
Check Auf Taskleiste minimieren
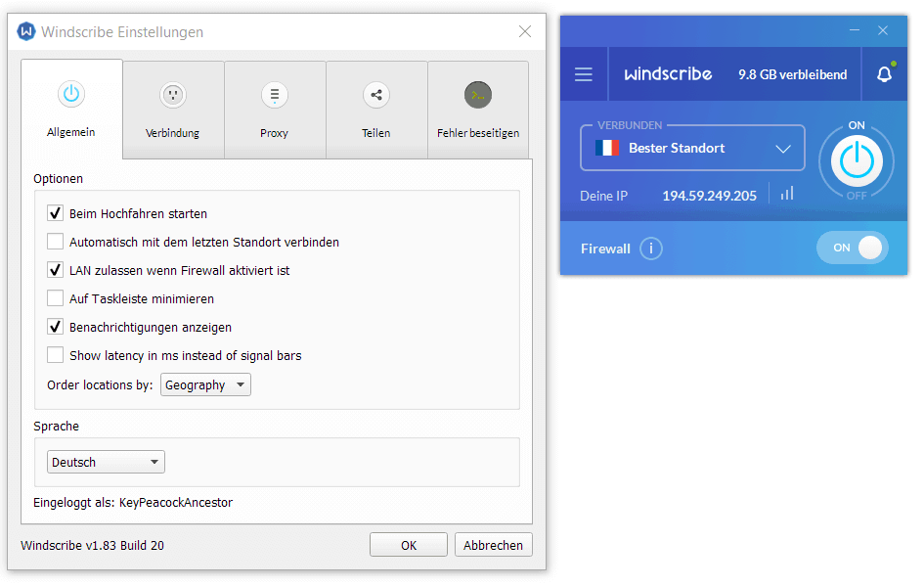coord(56,297)
